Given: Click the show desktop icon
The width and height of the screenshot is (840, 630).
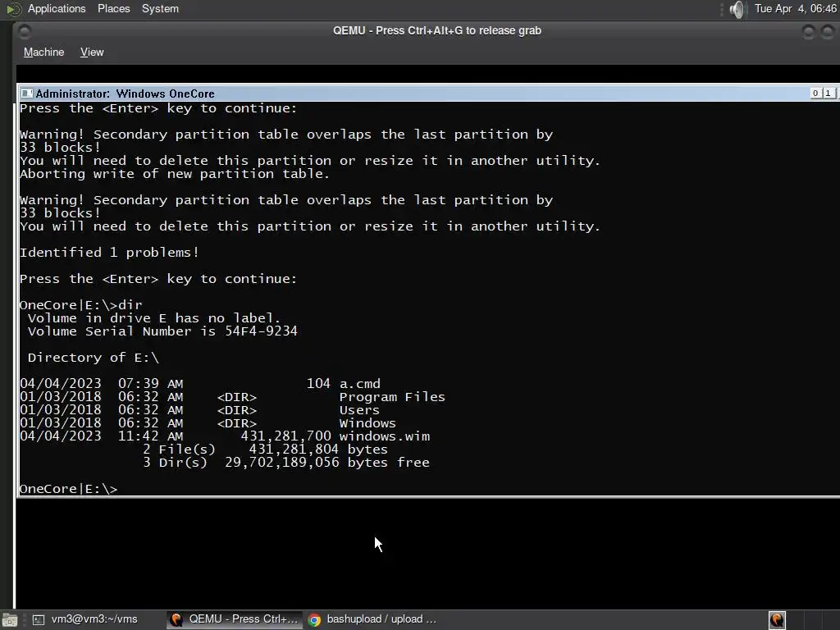Looking at the screenshot, I should coord(9,620).
